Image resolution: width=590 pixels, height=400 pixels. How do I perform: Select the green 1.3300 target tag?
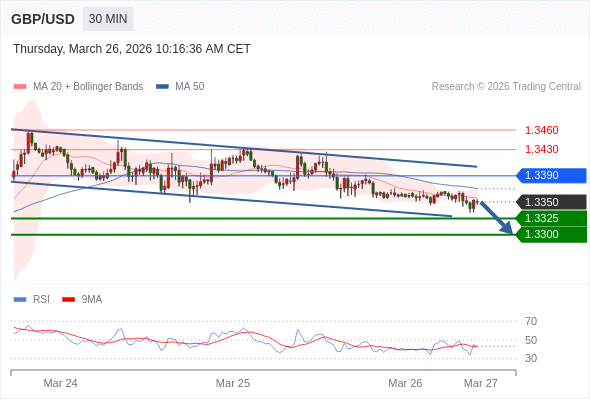(551, 234)
